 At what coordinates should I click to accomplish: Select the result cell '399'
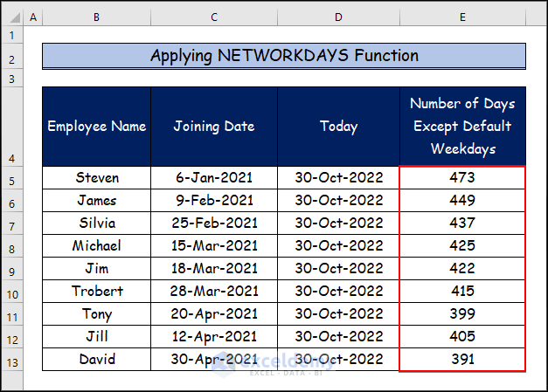[x=462, y=313]
